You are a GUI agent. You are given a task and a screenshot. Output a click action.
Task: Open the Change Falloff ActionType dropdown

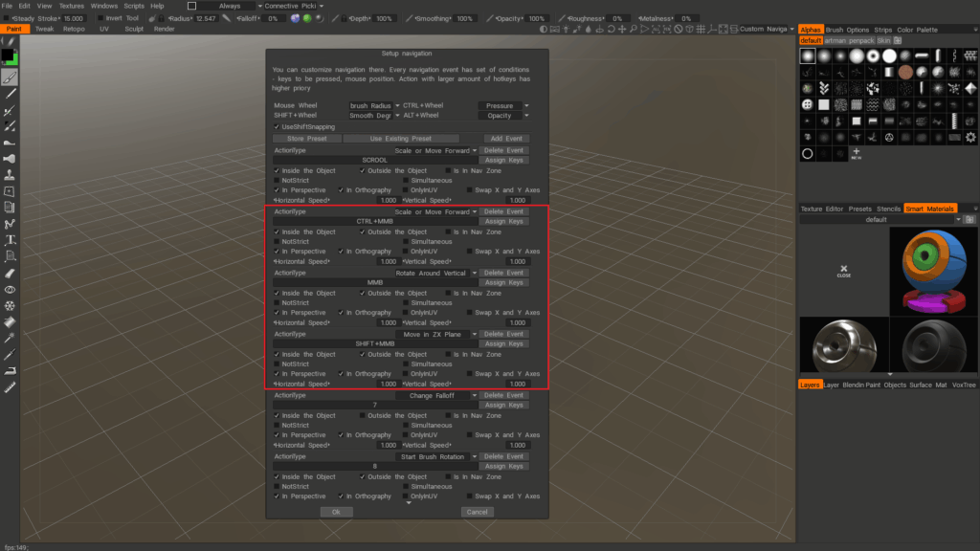435,395
